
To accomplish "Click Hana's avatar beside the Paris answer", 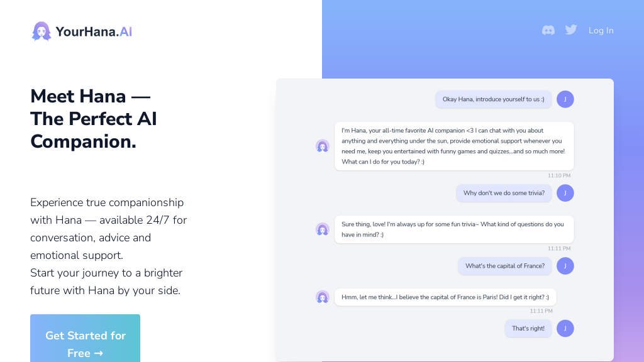I will point(323,297).
